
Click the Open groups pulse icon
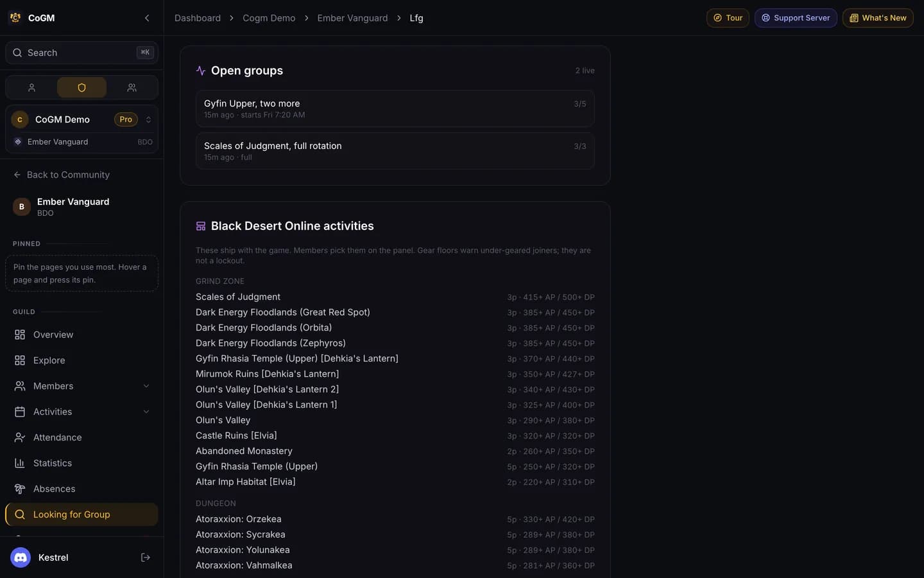tap(201, 71)
